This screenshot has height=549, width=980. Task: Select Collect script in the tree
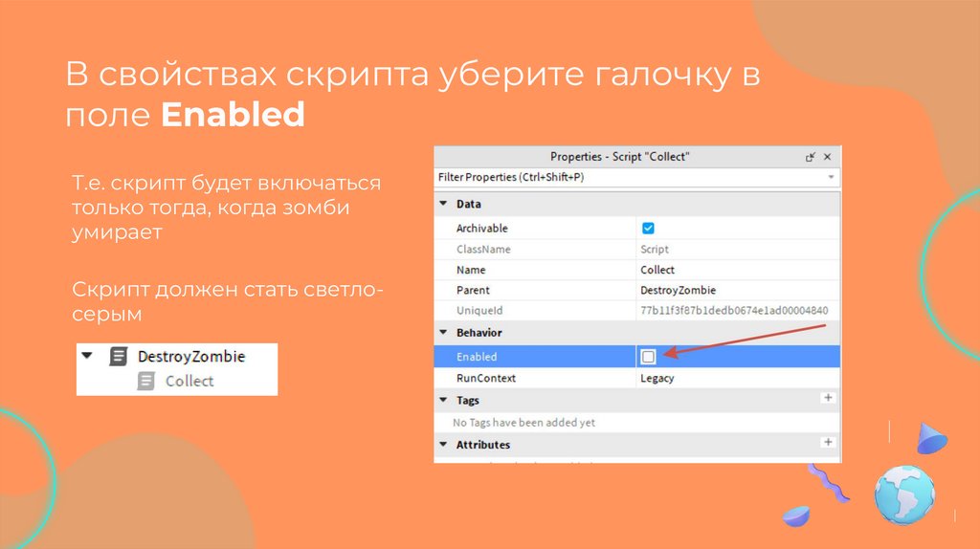(x=189, y=381)
